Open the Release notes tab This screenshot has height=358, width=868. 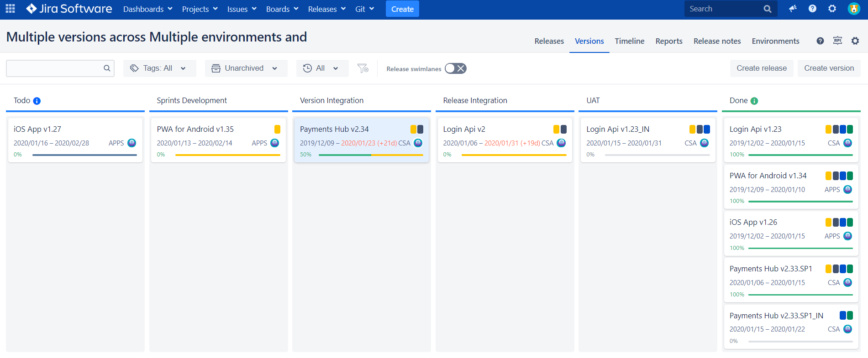point(717,41)
